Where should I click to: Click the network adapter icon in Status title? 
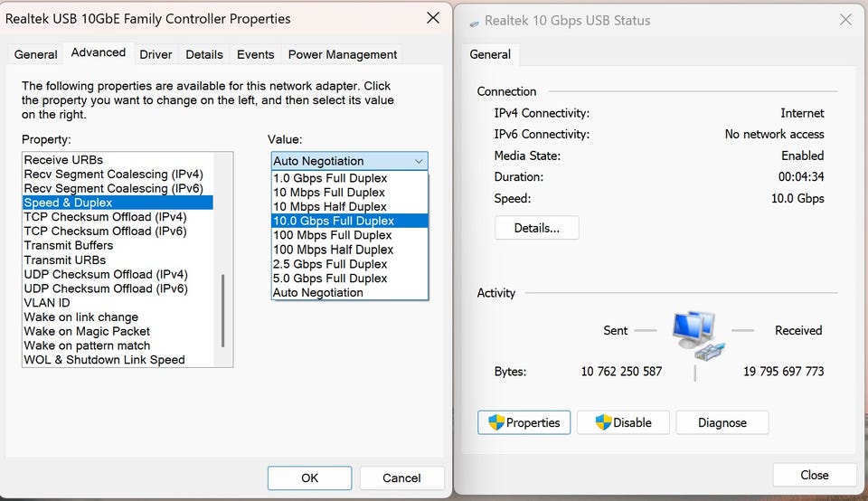pos(475,24)
